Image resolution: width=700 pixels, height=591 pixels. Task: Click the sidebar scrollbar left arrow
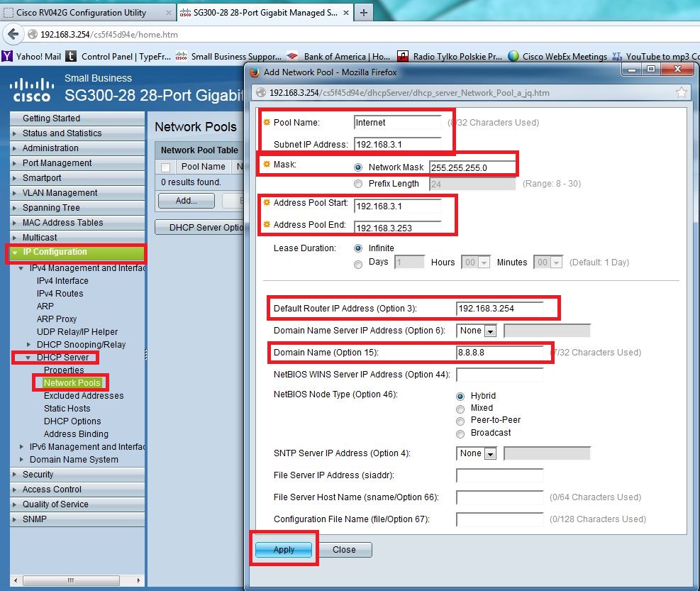point(16,580)
